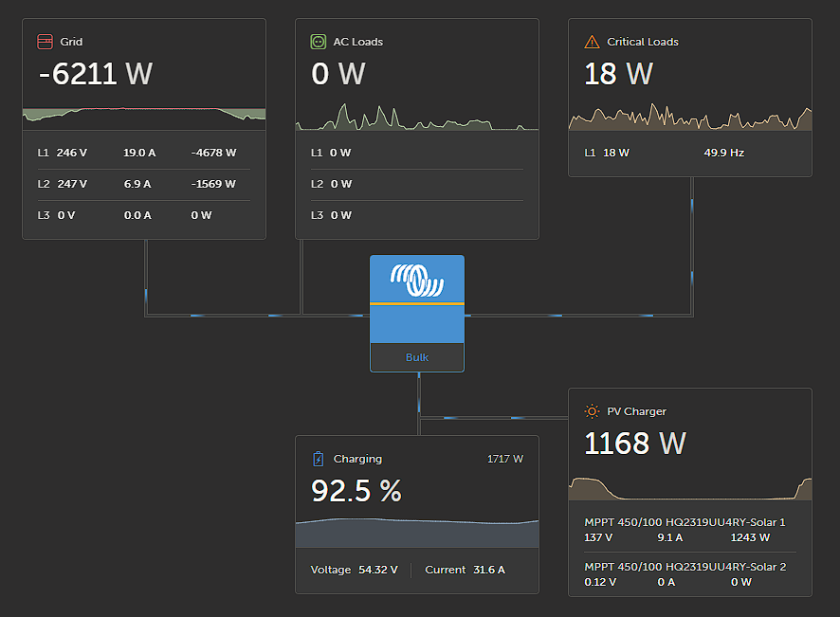Select MPPT 450/100 HQ2319UU4RY-Solar 2 entry
This screenshot has height=617, width=840.
(690, 574)
